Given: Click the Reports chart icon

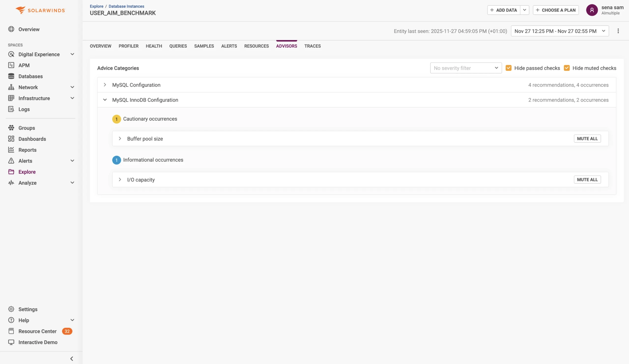Looking at the screenshot, I should [11, 150].
